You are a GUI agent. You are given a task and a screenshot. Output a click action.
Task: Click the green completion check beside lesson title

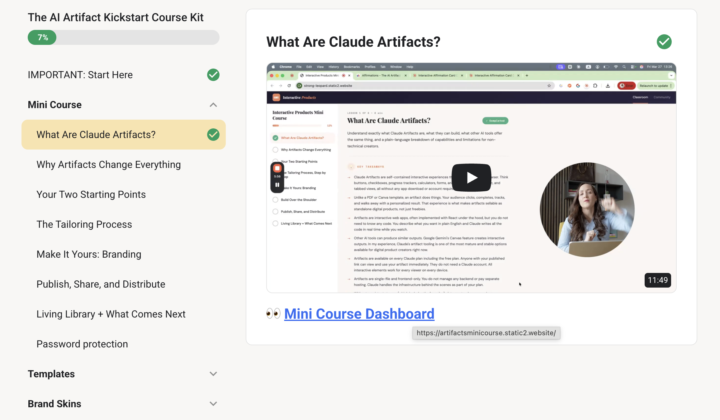[x=664, y=42]
